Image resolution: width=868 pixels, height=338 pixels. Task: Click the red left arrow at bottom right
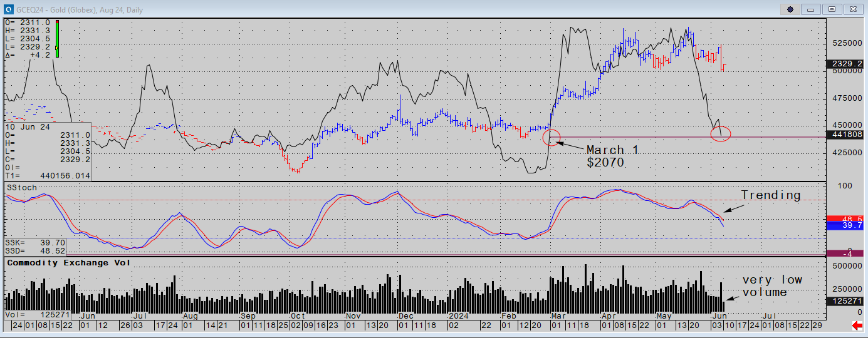(x=857, y=325)
